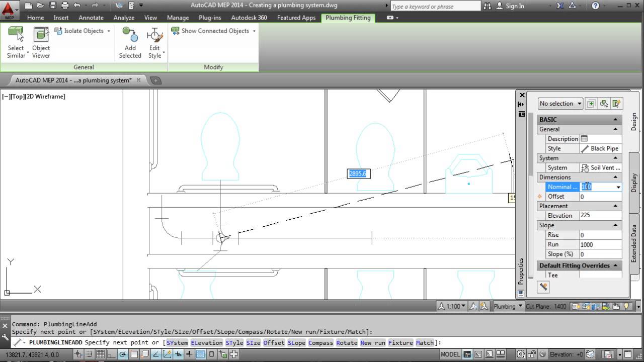
Task: Open the 1:100 annotation scale dropdown
Action: click(452, 306)
